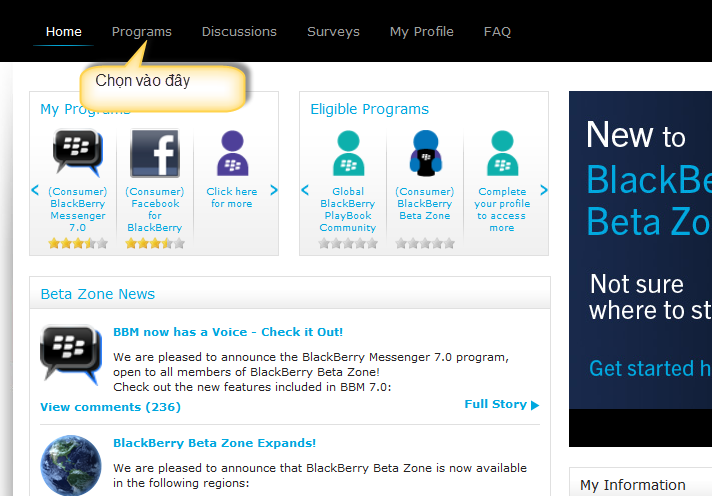Screen dimensions: 712x496
Task: Open the Global BlackBerry PlayBook Community icon
Action: pos(348,153)
